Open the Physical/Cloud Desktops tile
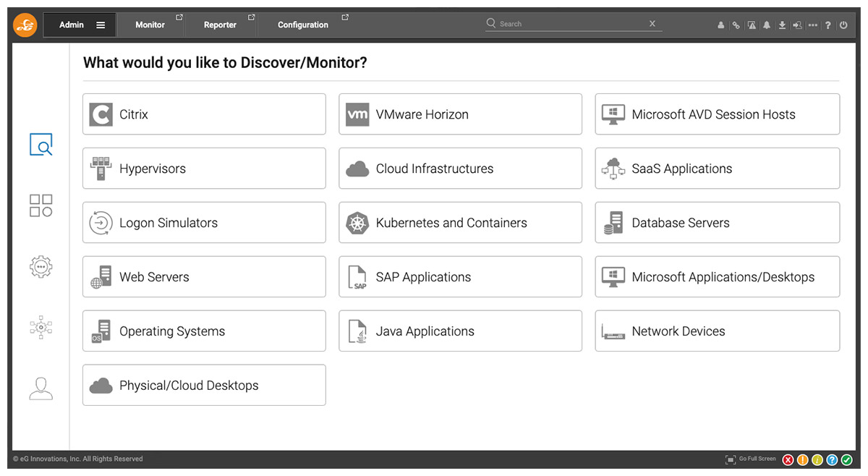868x476 pixels. pyautogui.click(x=204, y=386)
